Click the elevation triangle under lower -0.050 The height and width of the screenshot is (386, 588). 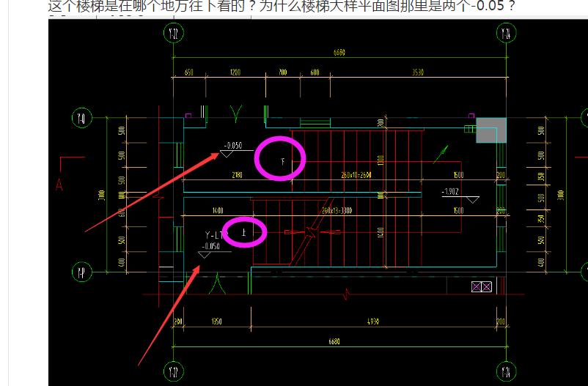coord(204,255)
